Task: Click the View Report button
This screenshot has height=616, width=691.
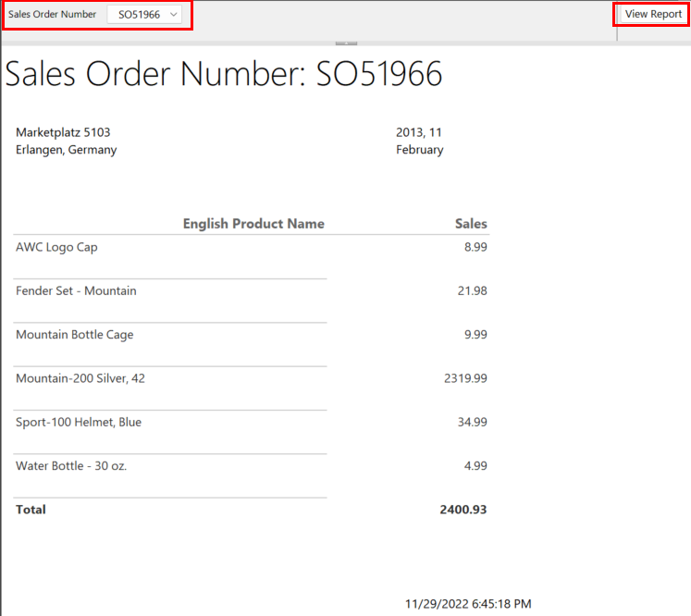Action: coord(652,14)
